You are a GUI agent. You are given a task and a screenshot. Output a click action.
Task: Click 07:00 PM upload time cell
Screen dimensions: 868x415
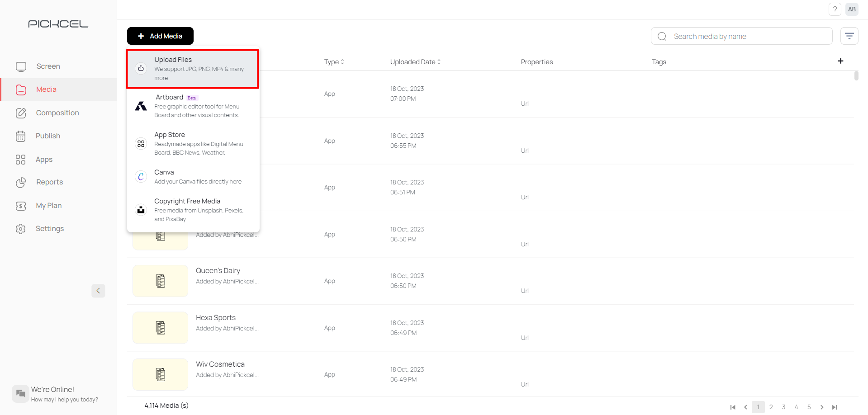403,99
